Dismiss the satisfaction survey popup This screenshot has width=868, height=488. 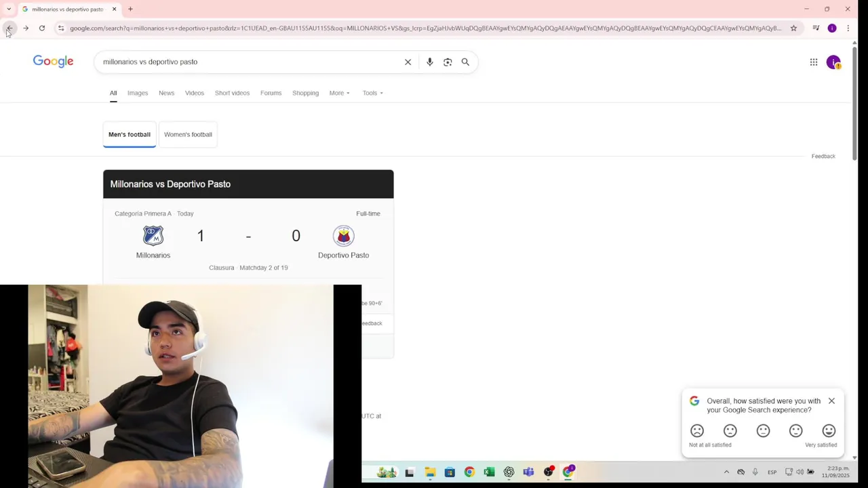coord(831,401)
